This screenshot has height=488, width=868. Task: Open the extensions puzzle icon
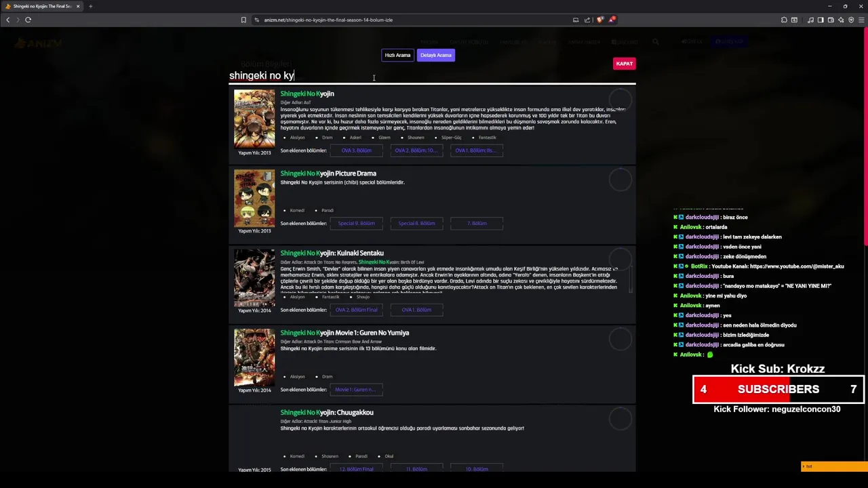point(784,20)
